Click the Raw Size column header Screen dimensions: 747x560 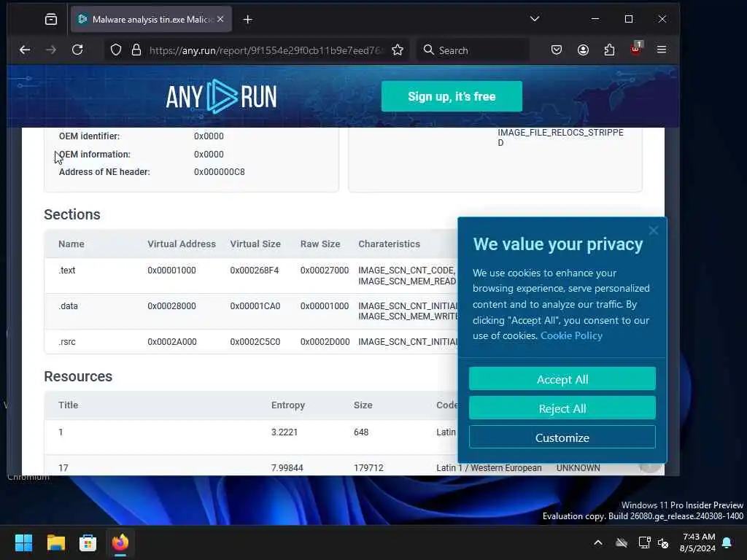click(x=320, y=244)
